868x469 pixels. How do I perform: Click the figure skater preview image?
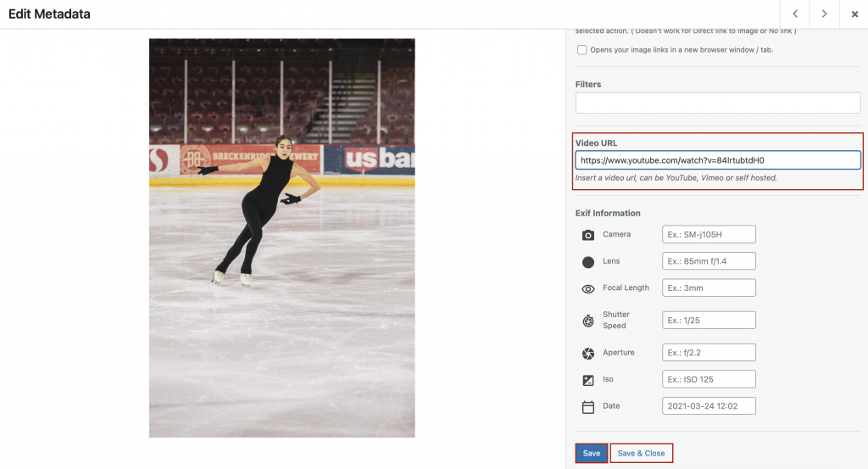point(281,237)
